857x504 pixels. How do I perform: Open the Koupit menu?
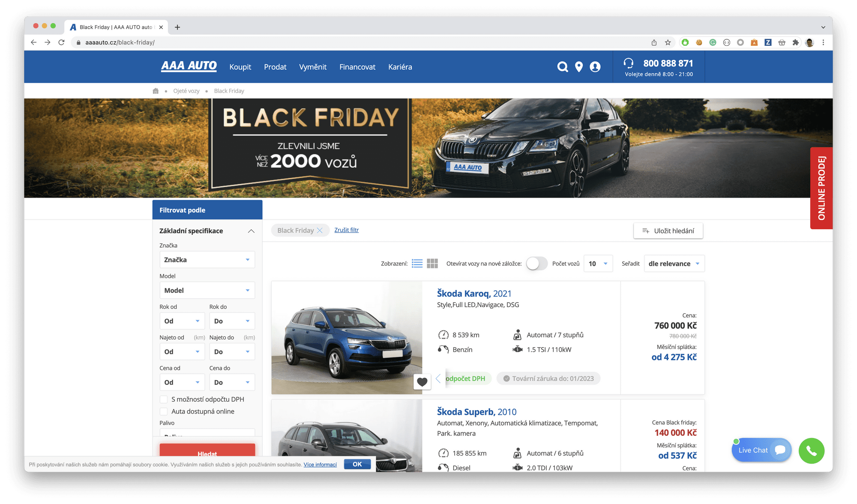240,67
